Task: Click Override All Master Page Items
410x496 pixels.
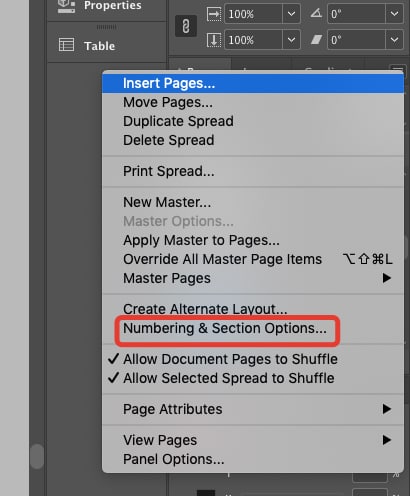Action: [253, 259]
